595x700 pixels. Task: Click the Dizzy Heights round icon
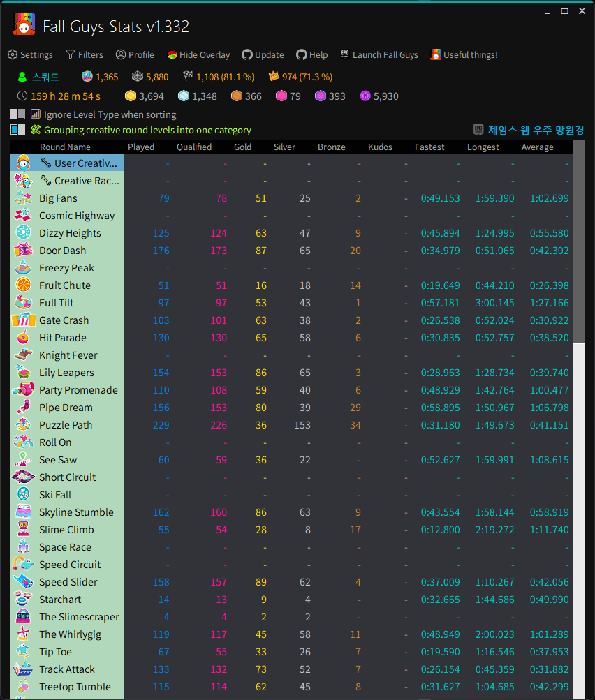(23, 232)
